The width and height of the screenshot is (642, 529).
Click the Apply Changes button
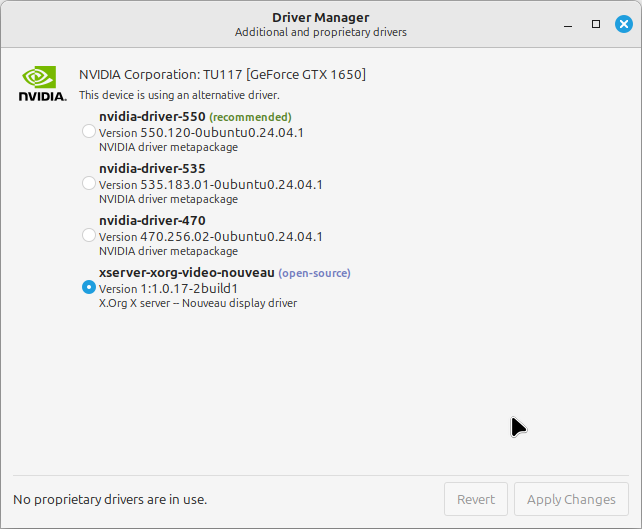tap(571, 499)
